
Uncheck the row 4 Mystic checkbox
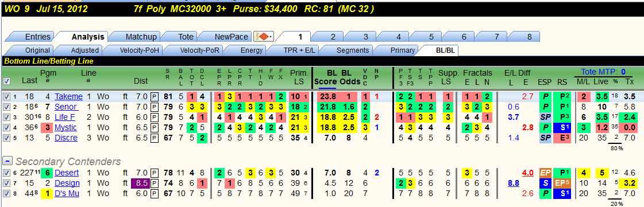click(6, 127)
